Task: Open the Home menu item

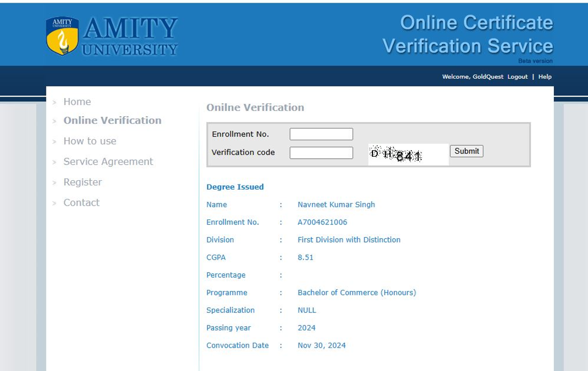Action: coord(77,102)
